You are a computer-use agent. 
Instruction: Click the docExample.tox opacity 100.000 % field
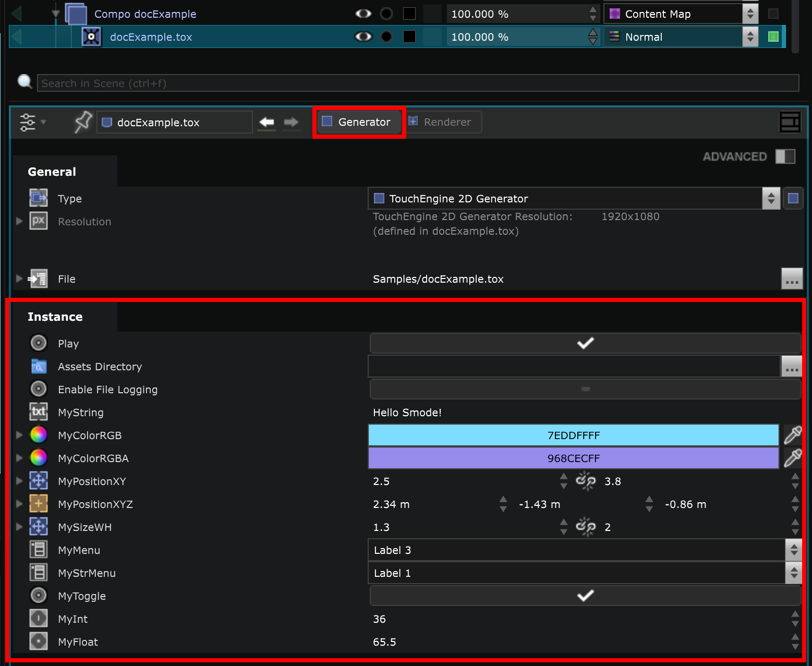523,37
